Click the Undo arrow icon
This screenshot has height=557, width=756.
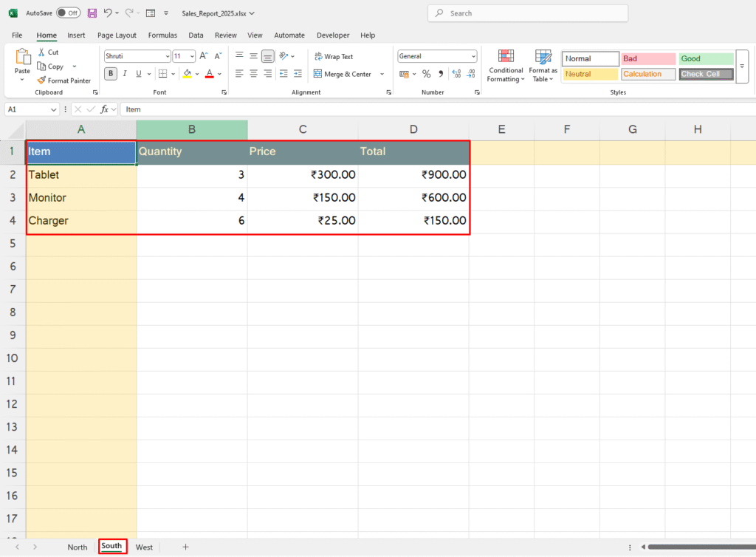(108, 13)
